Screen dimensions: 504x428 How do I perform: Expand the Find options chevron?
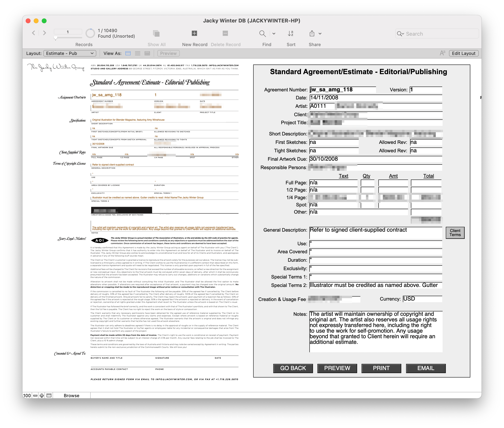pyautogui.click(x=274, y=34)
